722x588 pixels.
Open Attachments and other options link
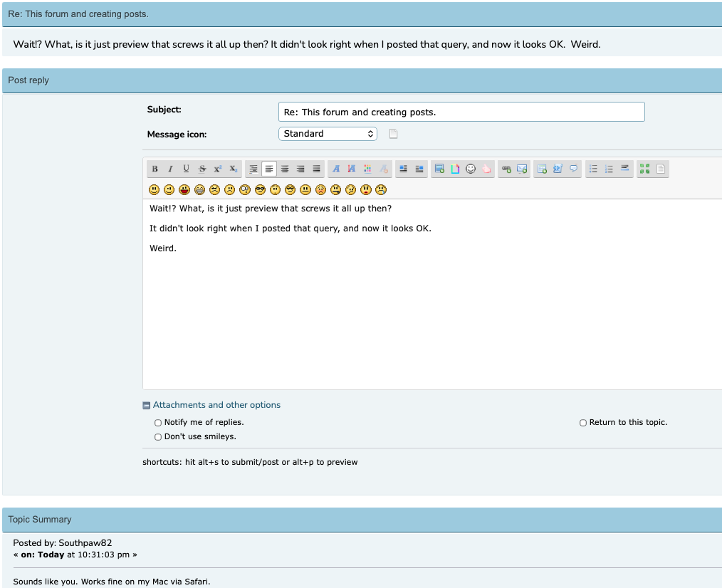216,405
